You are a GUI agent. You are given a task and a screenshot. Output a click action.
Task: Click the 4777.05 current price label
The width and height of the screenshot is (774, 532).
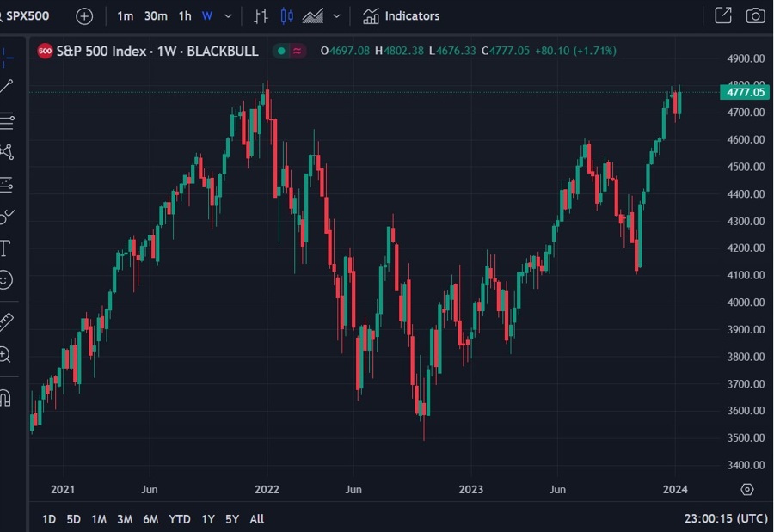pyautogui.click(x=744, y=91)
